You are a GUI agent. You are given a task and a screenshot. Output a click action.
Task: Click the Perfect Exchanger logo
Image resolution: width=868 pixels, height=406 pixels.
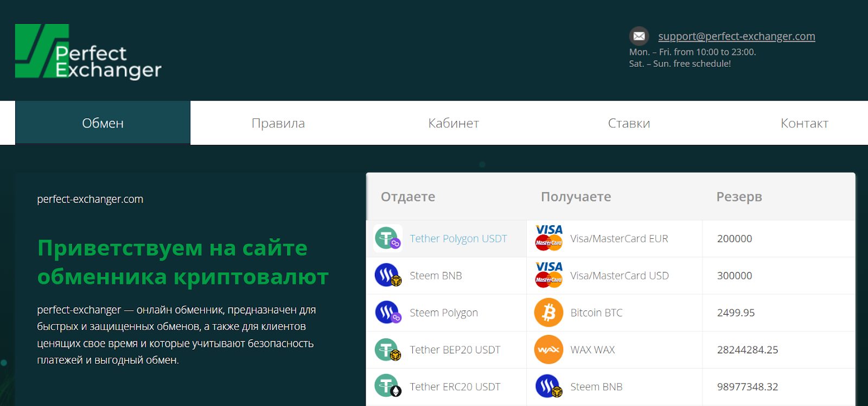pyautogui.click(x=88, y=52)
